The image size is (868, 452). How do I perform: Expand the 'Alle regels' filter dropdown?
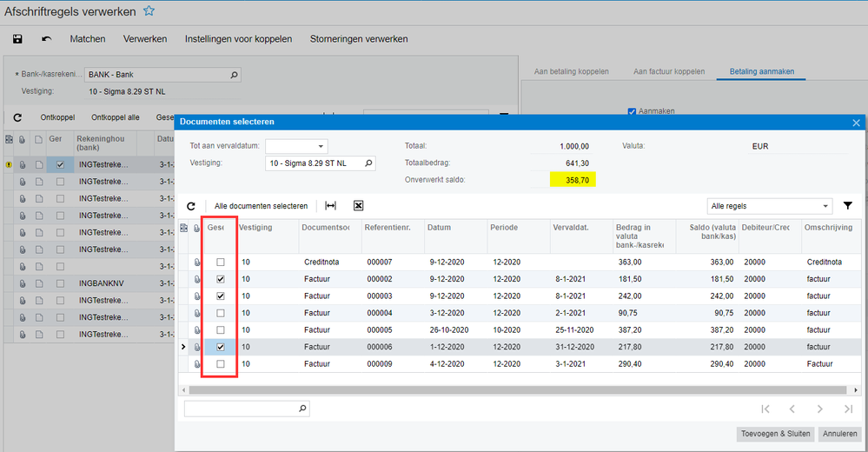825,206
